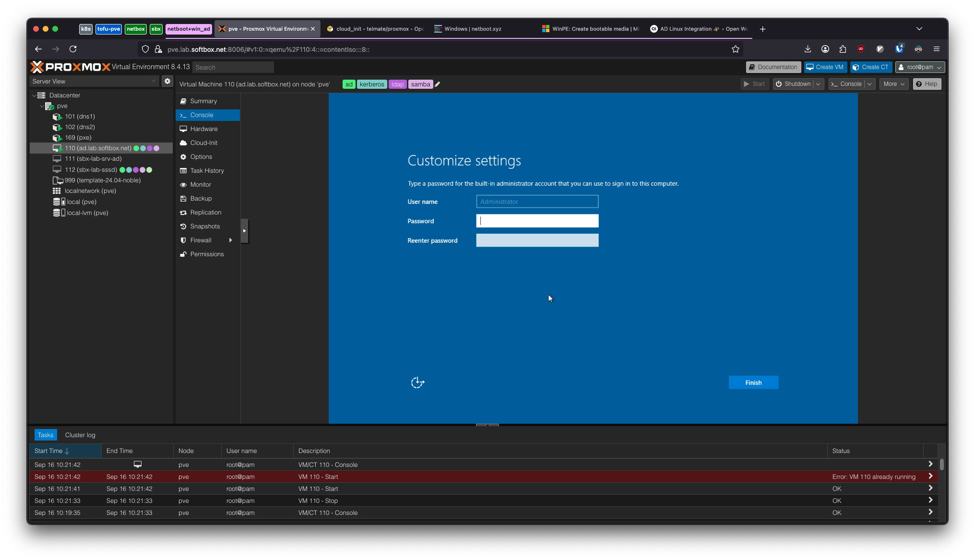Click the Proxmox search field
This screenshot has height=560, width=975.
point(233,67)
